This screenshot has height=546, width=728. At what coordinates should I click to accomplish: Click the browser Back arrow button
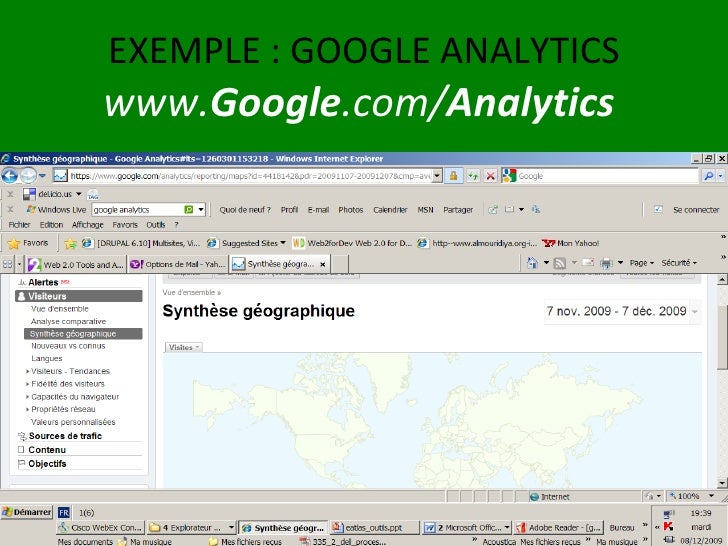9,176
